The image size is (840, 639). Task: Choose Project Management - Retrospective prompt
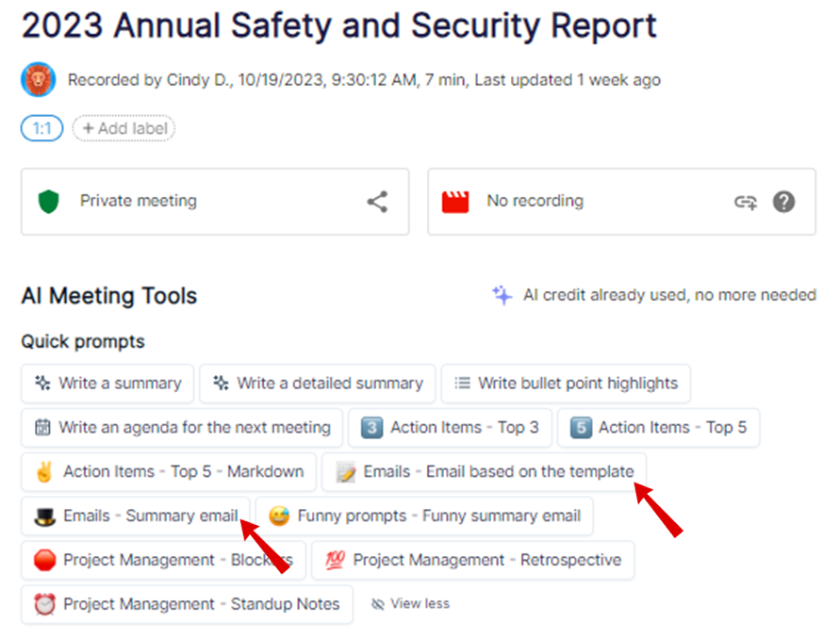(x=473, y=560)
